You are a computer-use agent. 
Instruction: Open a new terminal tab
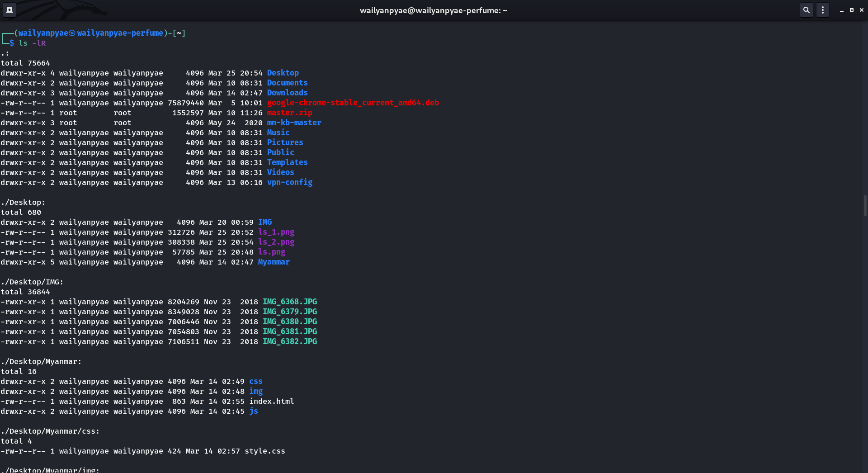[x=9, y=10]
